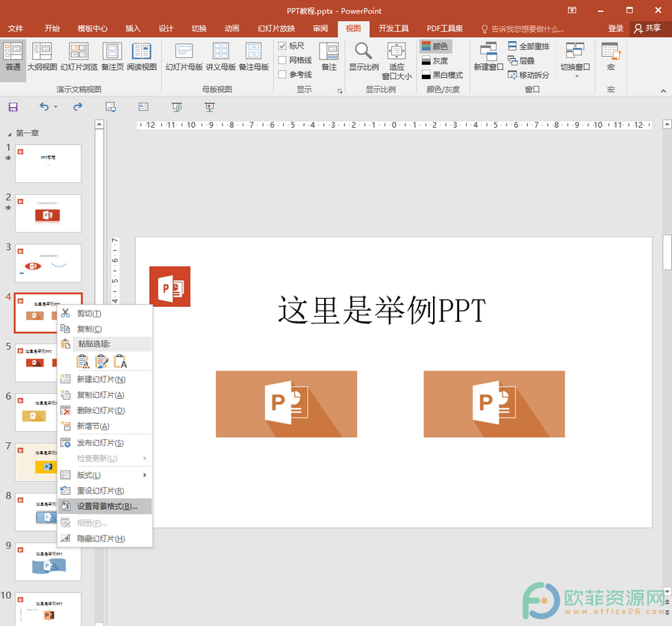Viewport: 672px width, 626px height.
Task: Switch to the 设计 tab
Action: pyautogui.click(x=166, y=28)
